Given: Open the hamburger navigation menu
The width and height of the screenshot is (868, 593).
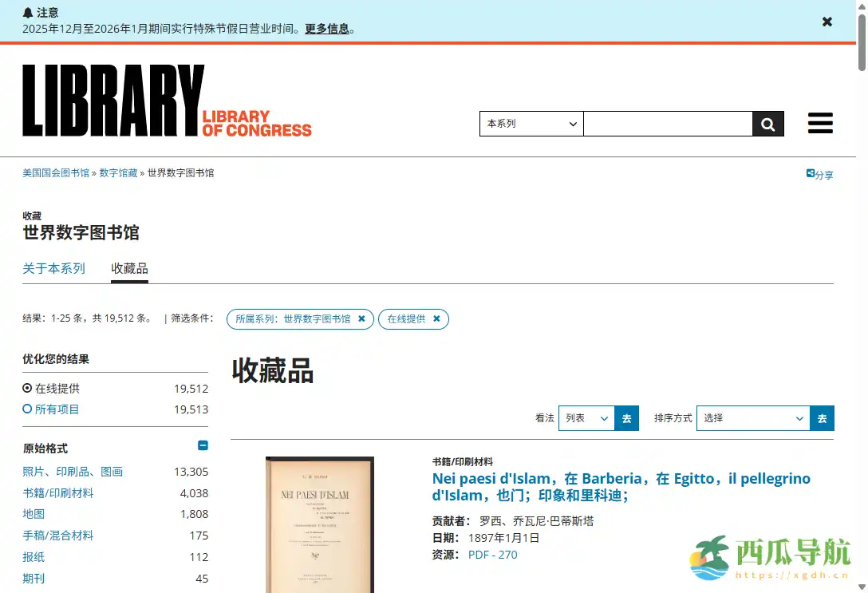Looking at the screenshot, I should pyautogui.click(x=820, y=123).
